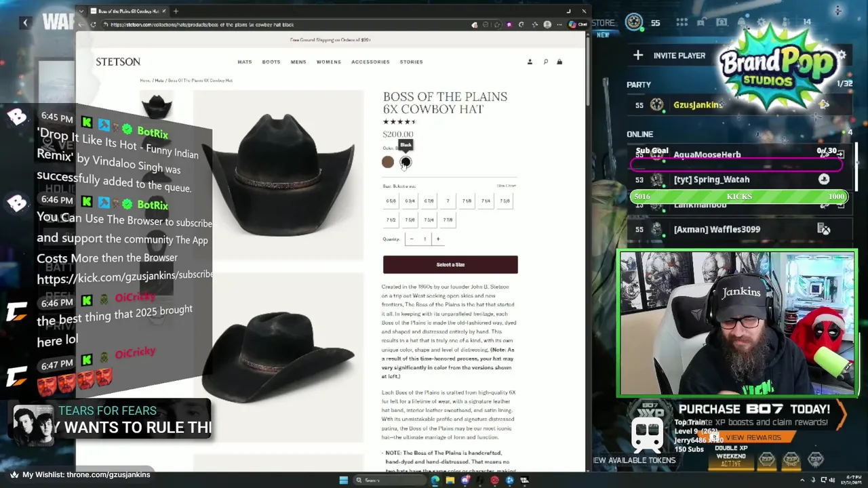Select the black color swatch

(x=406, y=162)
